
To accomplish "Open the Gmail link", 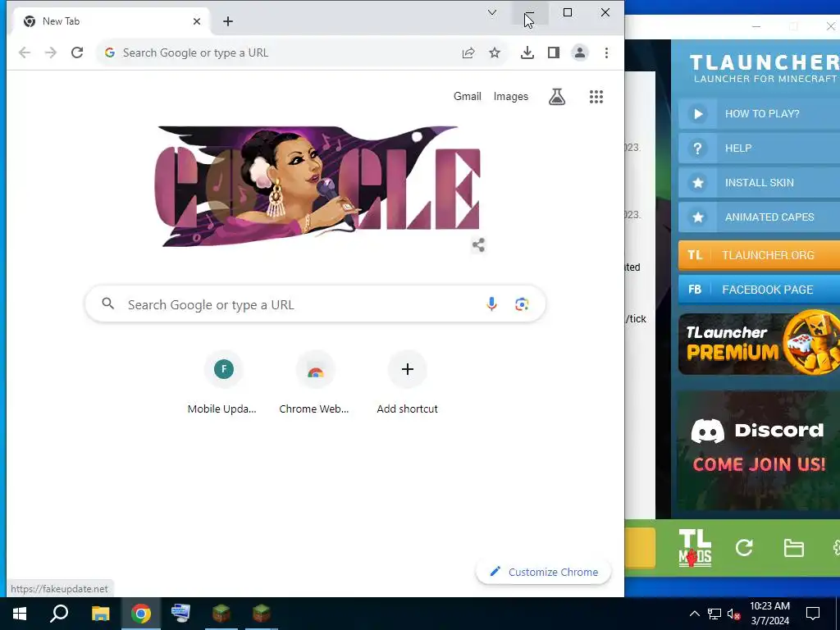I will pos(467,97).
